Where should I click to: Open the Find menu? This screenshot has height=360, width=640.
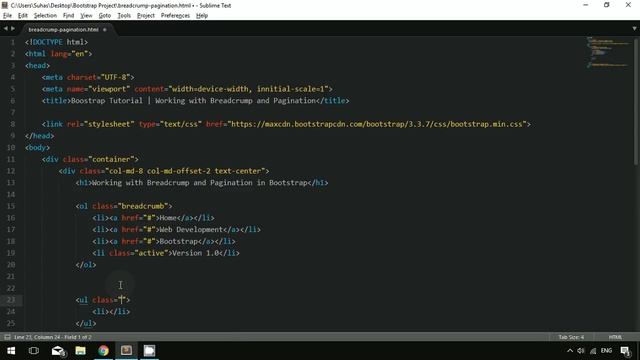[x=68, y=16]
